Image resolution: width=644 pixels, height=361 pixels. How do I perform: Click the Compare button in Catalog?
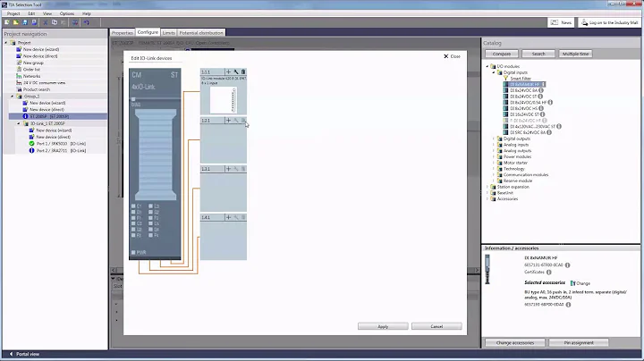[502, 54]
